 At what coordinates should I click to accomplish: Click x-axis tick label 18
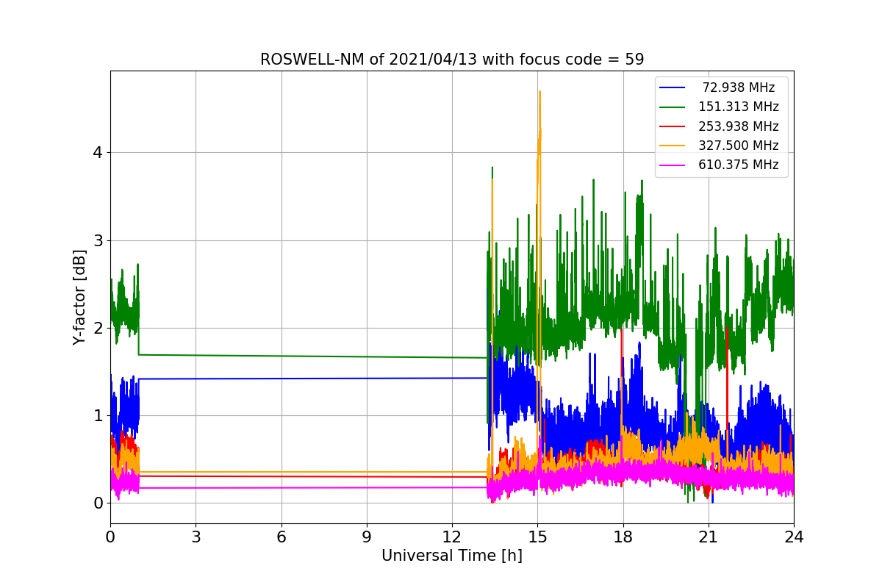tap(623, 537)
